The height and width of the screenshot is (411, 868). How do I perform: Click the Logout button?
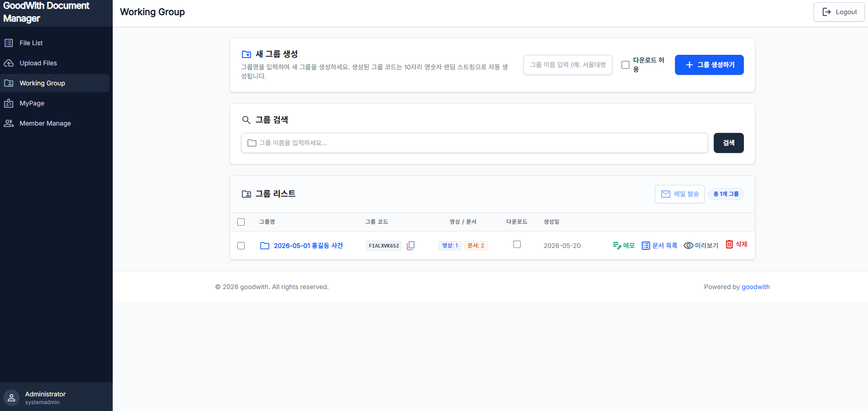pos(839,12)
